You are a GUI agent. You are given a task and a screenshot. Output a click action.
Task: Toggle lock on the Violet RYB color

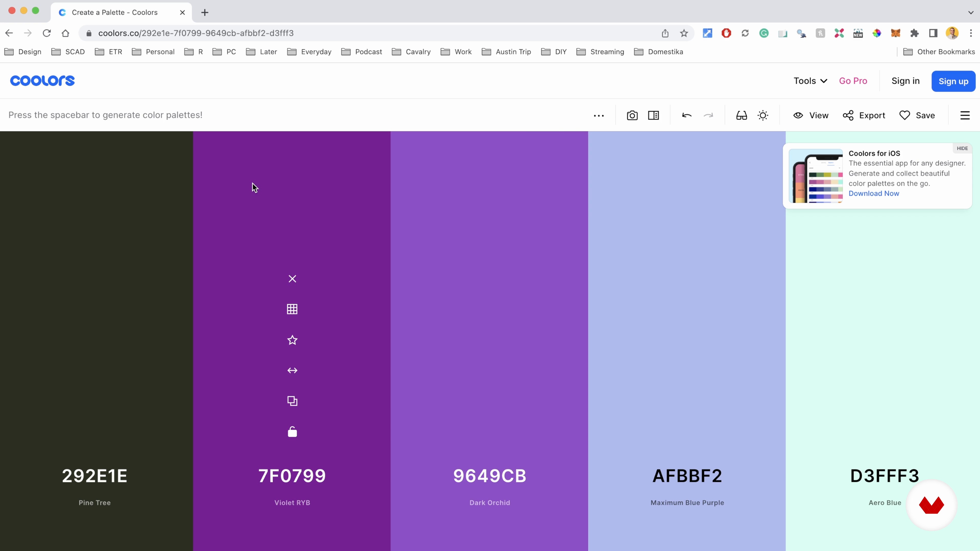tap(292, 432)
